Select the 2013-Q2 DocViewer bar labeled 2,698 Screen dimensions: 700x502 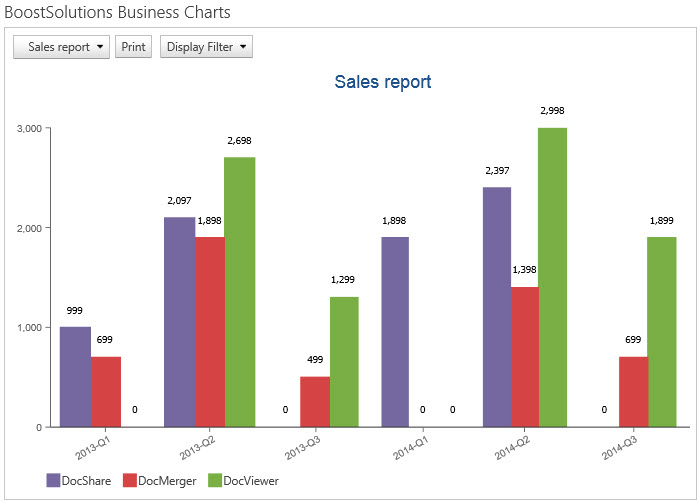click(239, 292)
